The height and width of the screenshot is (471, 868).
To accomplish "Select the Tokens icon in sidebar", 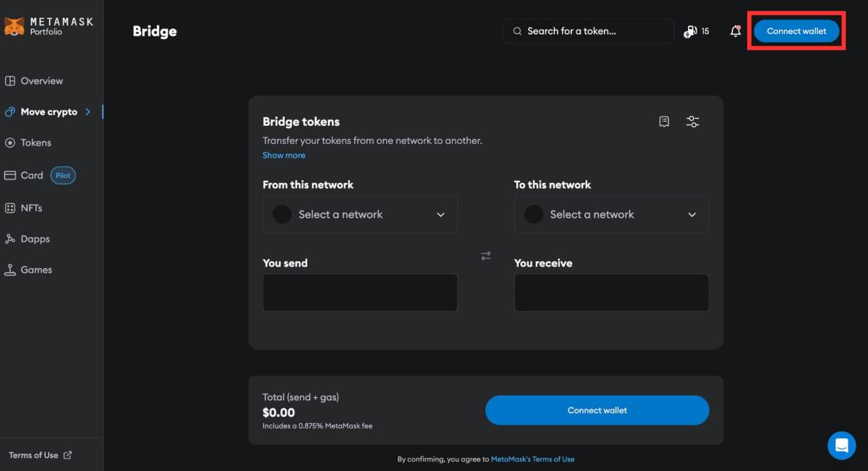I will (x=10, y=143).
